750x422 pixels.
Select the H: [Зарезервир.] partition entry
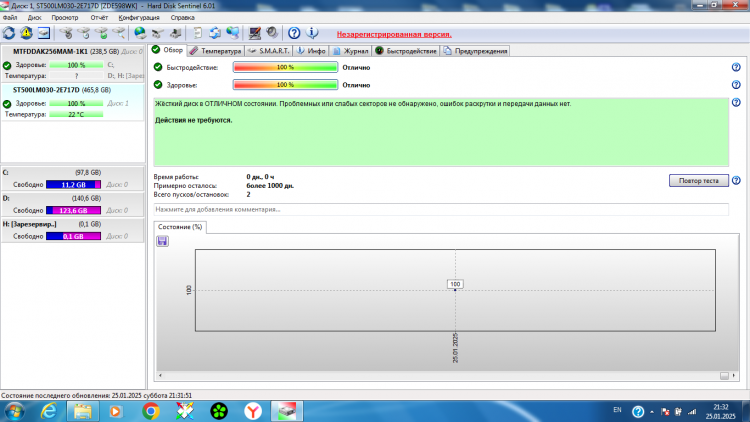point(73,230)
